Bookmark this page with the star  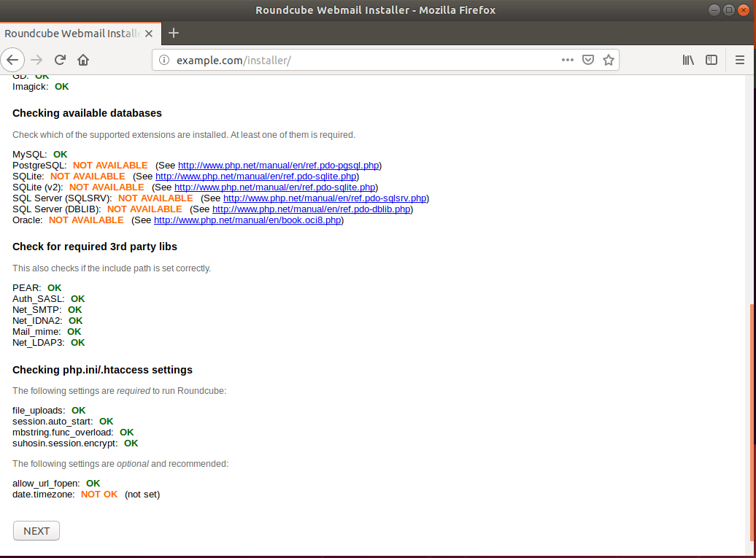(x=608, y=60)
